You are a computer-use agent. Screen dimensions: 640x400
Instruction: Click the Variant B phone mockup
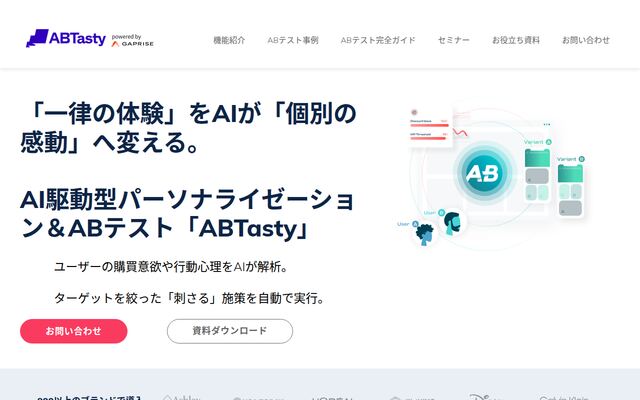(x=570, y=190)
